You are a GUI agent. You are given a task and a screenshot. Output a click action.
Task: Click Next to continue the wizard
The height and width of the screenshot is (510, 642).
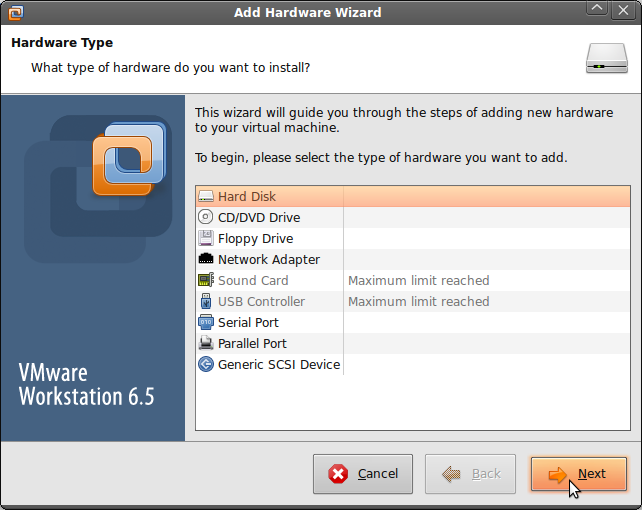coord(579,474)
